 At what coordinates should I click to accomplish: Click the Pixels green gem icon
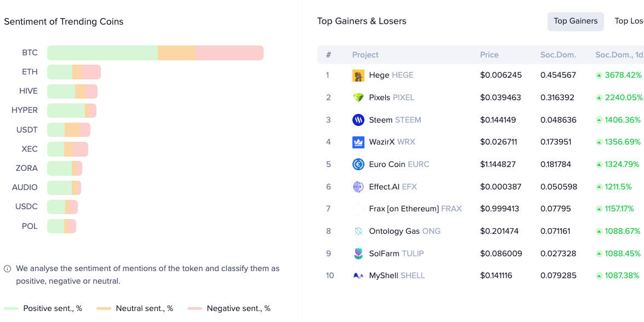358,97
